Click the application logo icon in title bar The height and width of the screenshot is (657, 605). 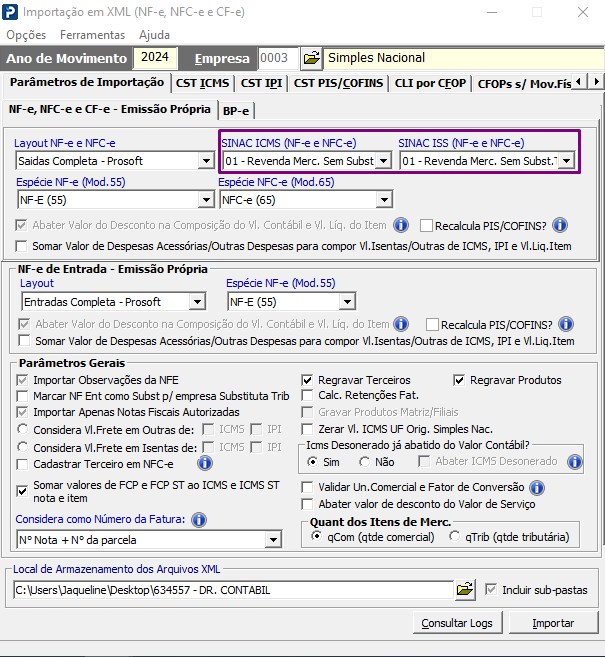tap(12, 12)
